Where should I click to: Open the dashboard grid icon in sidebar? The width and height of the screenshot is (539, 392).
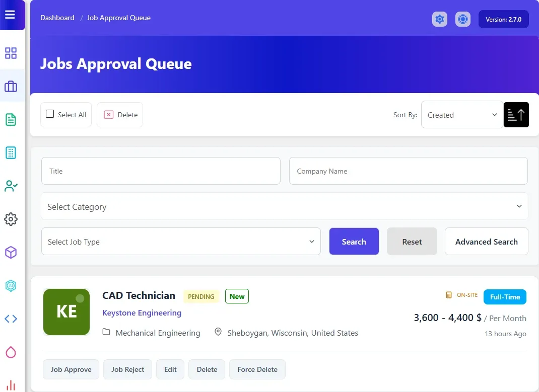point(11,53)
